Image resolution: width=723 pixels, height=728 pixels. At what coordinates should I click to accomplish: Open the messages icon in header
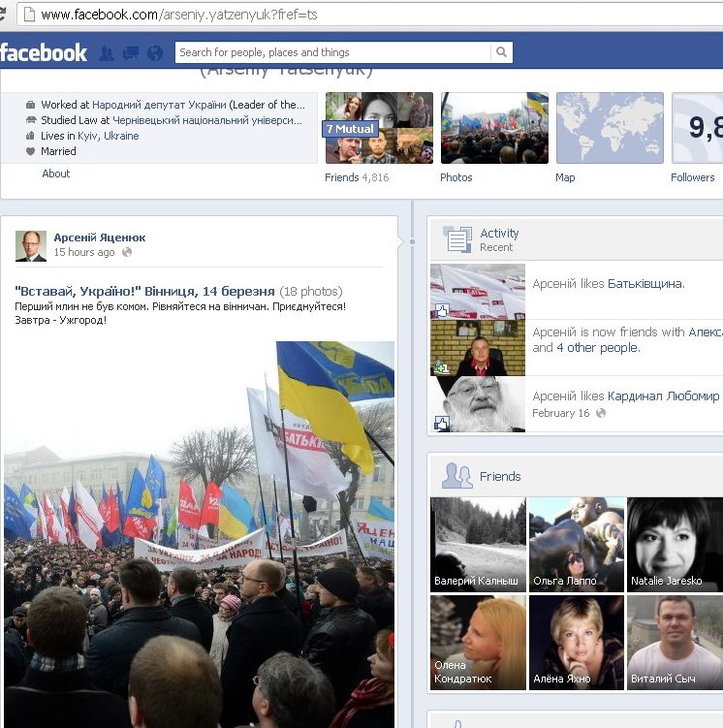[x=131, y=53]
